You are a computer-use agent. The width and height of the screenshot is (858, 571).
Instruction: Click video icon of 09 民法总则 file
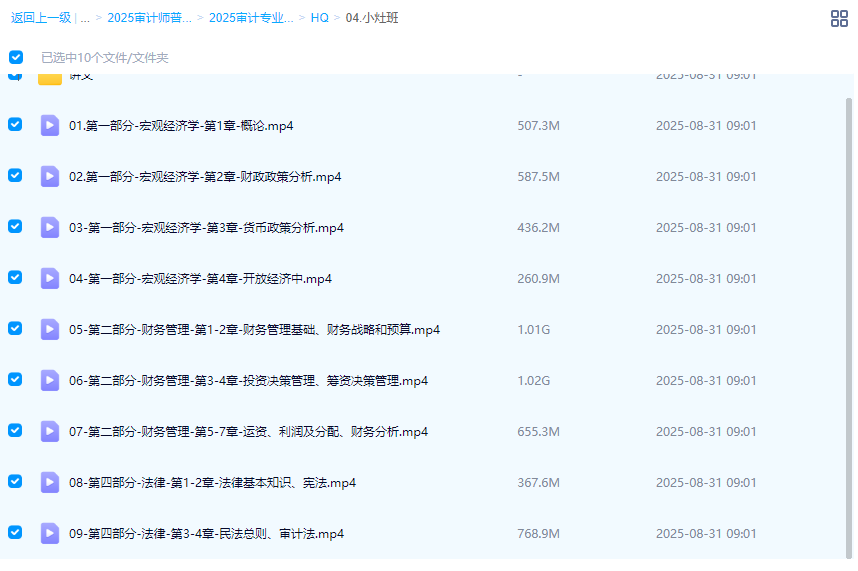pyautogui.click(x=50, y=533)
